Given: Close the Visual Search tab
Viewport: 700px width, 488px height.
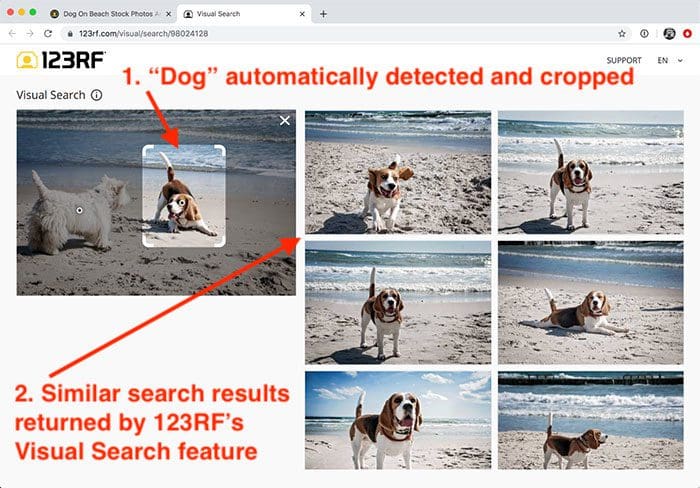Looking at the screenshot, I should point(302,14).
